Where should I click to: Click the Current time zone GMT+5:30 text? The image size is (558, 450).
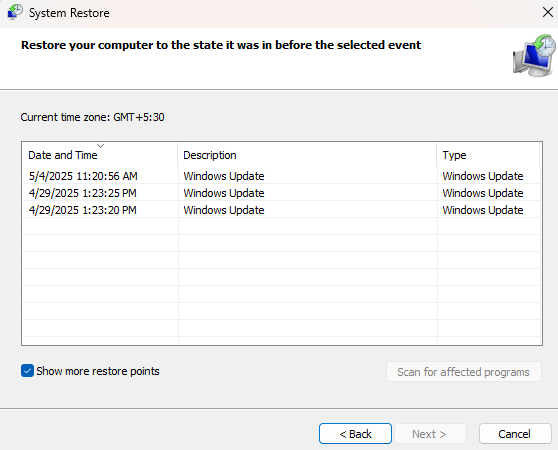[93, 117]
